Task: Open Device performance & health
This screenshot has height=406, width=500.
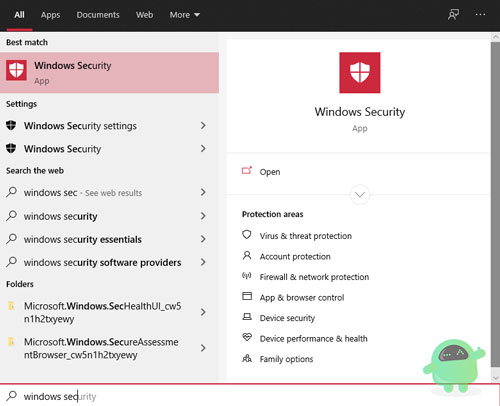Action: point(313,339)
